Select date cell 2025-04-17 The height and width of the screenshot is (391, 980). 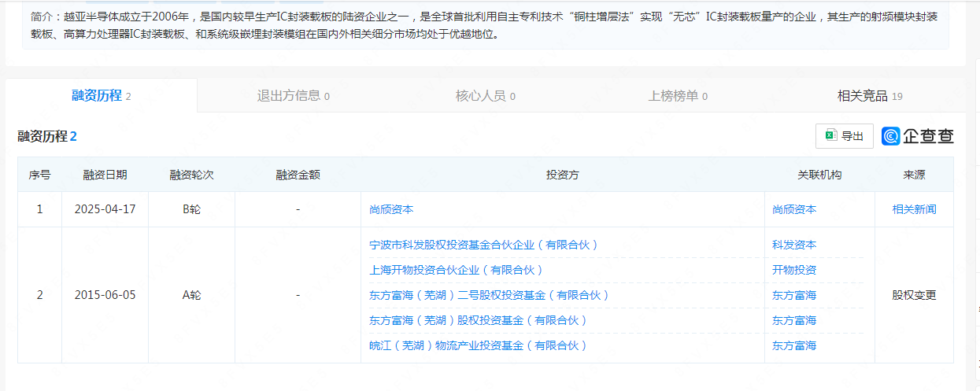[x=105, y=209]
